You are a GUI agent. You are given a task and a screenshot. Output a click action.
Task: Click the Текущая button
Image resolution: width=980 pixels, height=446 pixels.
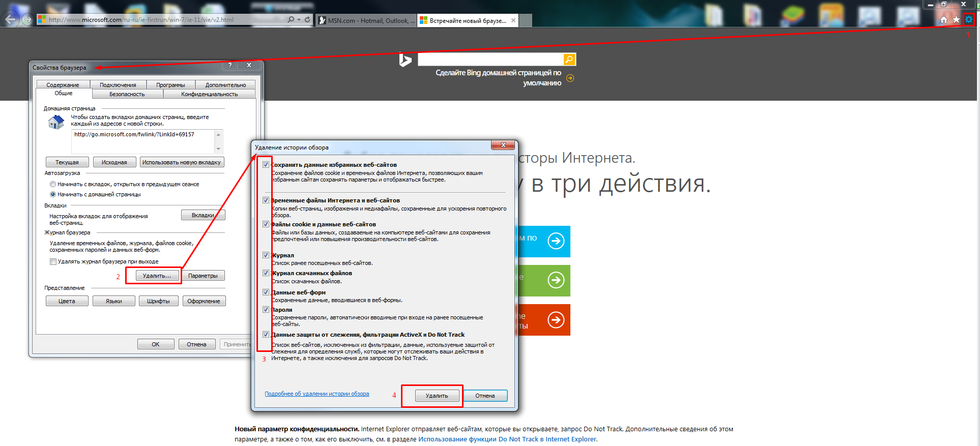pyautogui.click(x=67, y=162)
